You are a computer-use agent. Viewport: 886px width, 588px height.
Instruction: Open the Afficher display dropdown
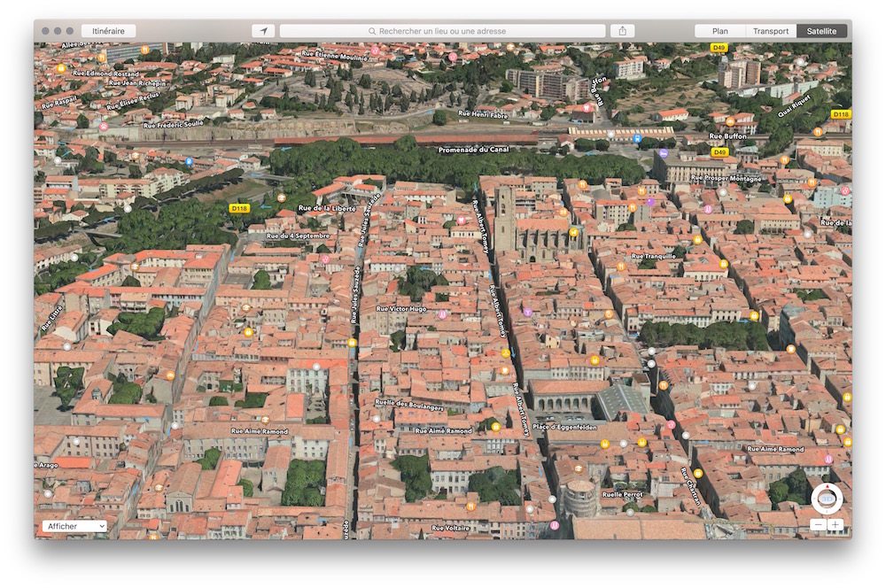[x=74, y=526]
